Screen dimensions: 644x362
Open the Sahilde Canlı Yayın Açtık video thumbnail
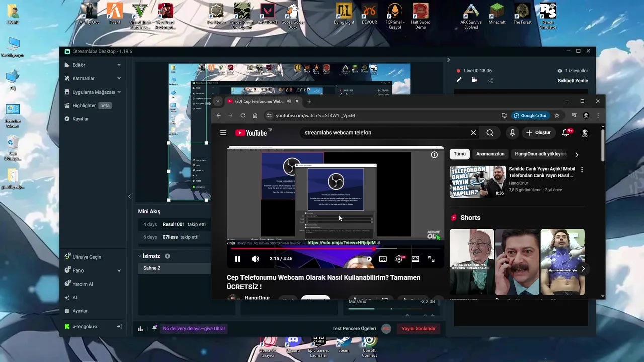(477, 182)
